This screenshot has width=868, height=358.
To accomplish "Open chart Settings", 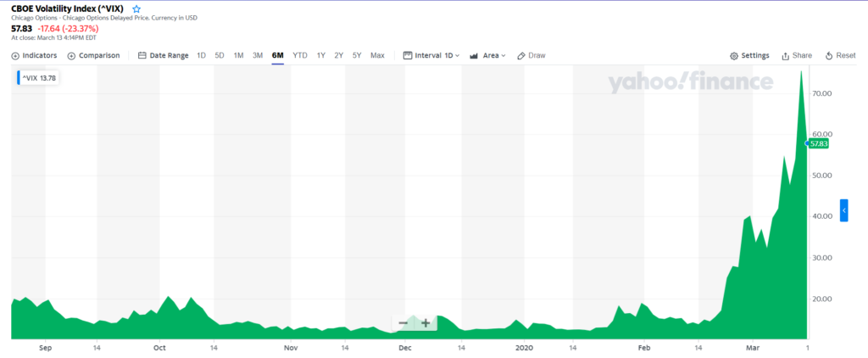I will click(x=749, y=55).
